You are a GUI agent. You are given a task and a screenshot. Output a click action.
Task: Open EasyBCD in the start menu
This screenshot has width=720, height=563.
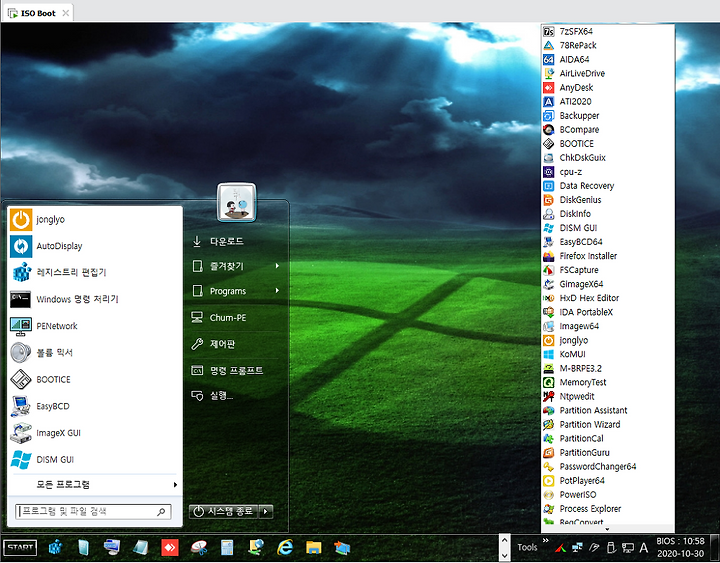tap(95, 406)
